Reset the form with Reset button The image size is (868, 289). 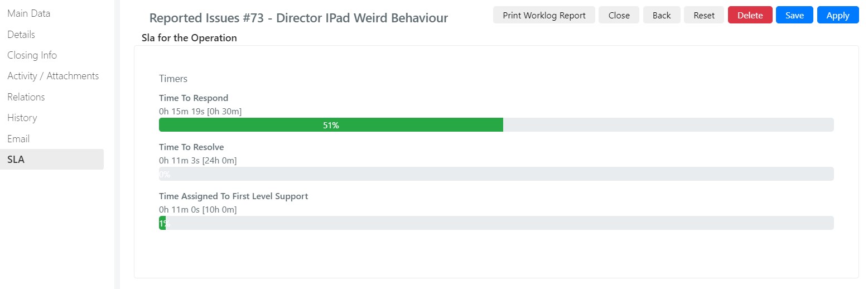pyautogui.click(x=704, y=15)
